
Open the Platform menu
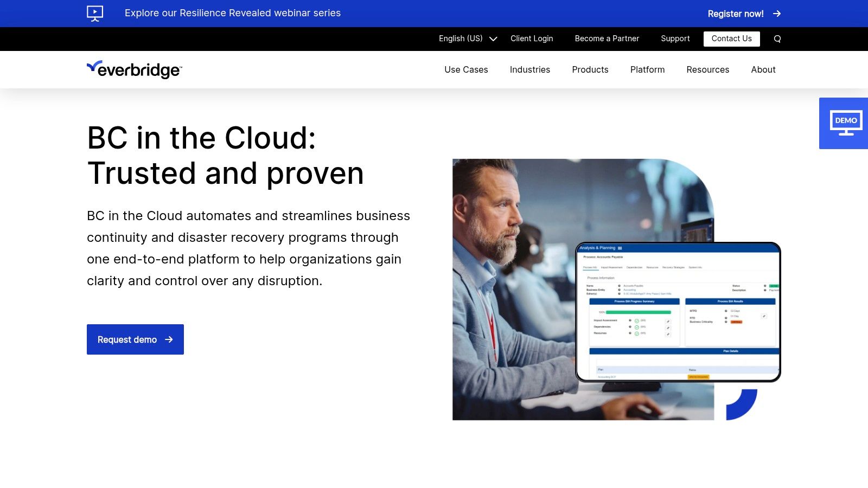[647, 69]
